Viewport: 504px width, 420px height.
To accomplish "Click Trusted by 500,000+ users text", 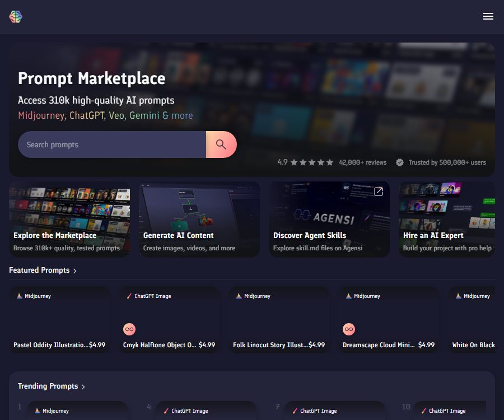I will click(447, 162).
